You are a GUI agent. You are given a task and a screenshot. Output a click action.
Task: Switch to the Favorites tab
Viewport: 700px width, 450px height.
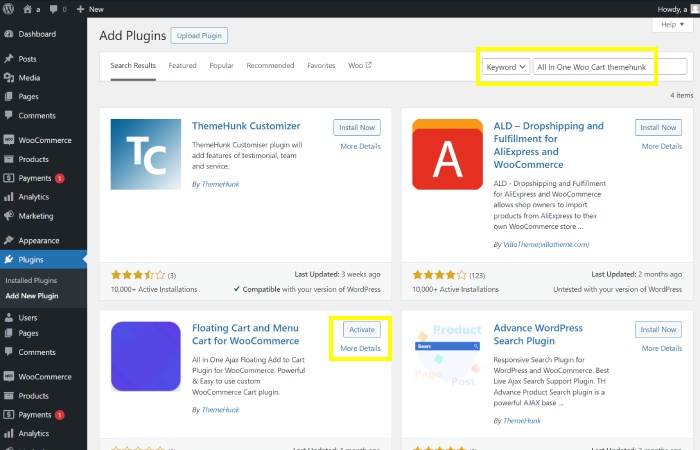[x=321, y=66]
